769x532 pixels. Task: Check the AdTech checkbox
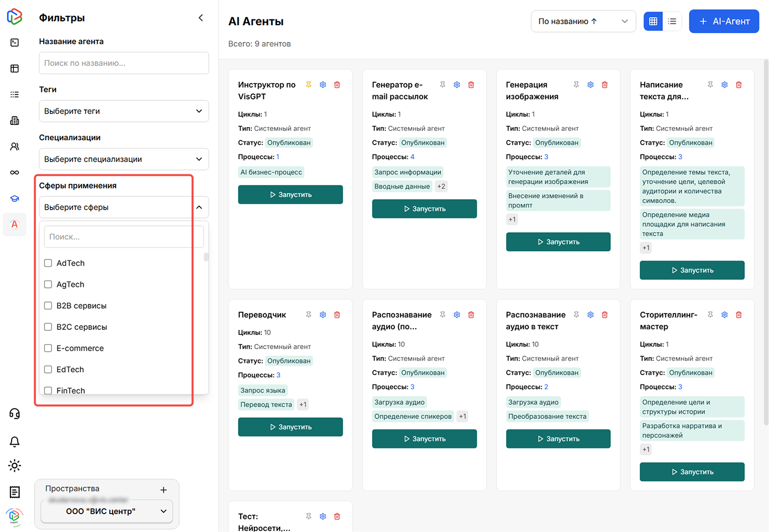tap(48, 263)
